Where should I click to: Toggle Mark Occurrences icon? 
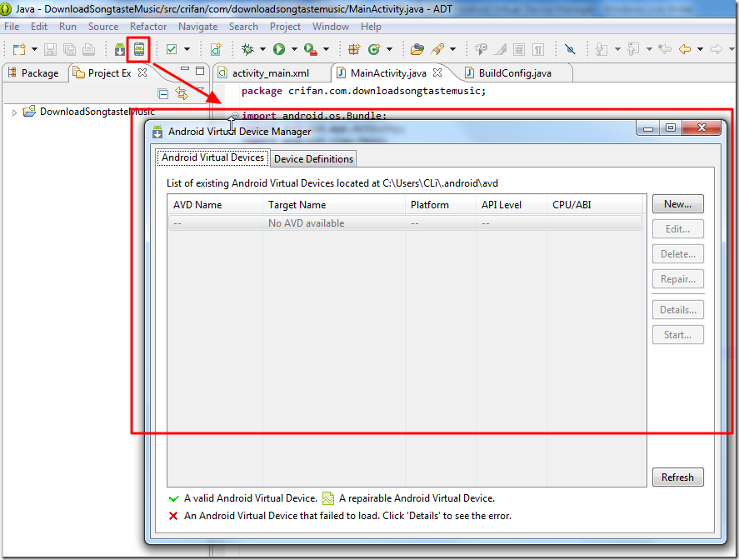click(501, 49)
